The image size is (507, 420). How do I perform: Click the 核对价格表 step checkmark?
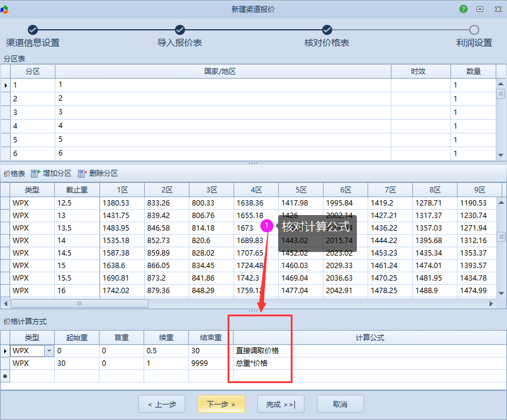tap(327, 30)
